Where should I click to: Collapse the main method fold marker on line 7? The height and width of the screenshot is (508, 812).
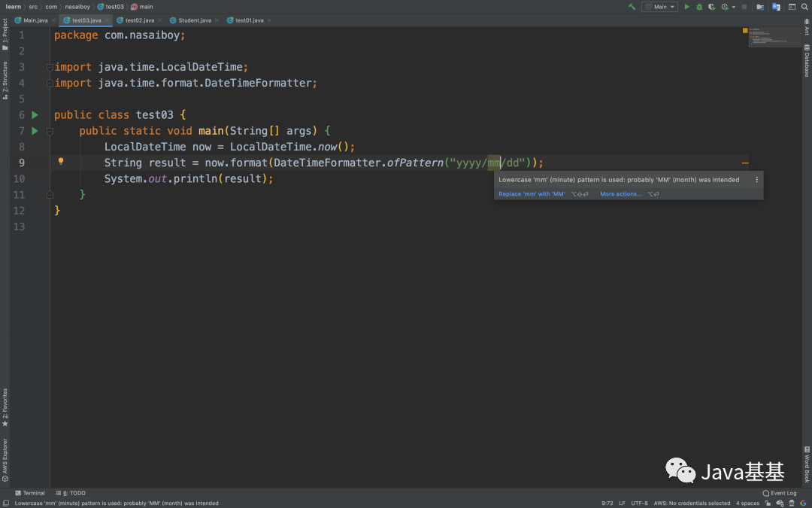[50, 131]
